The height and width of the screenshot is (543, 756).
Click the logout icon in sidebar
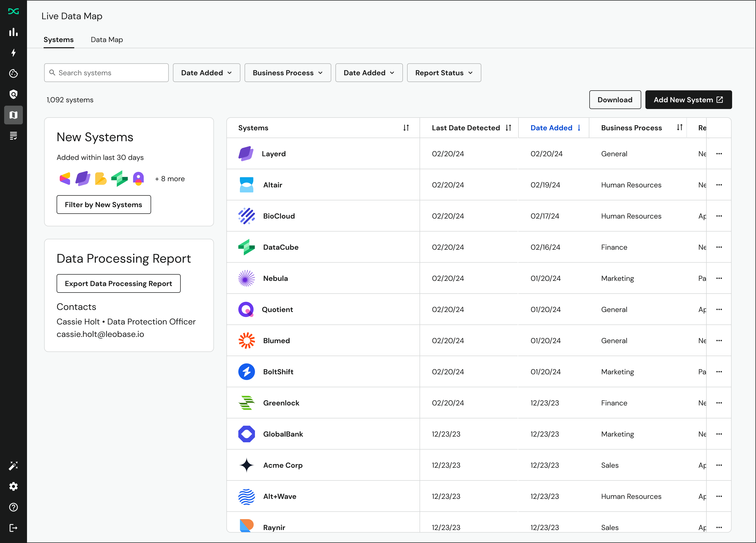coord(13,528)
